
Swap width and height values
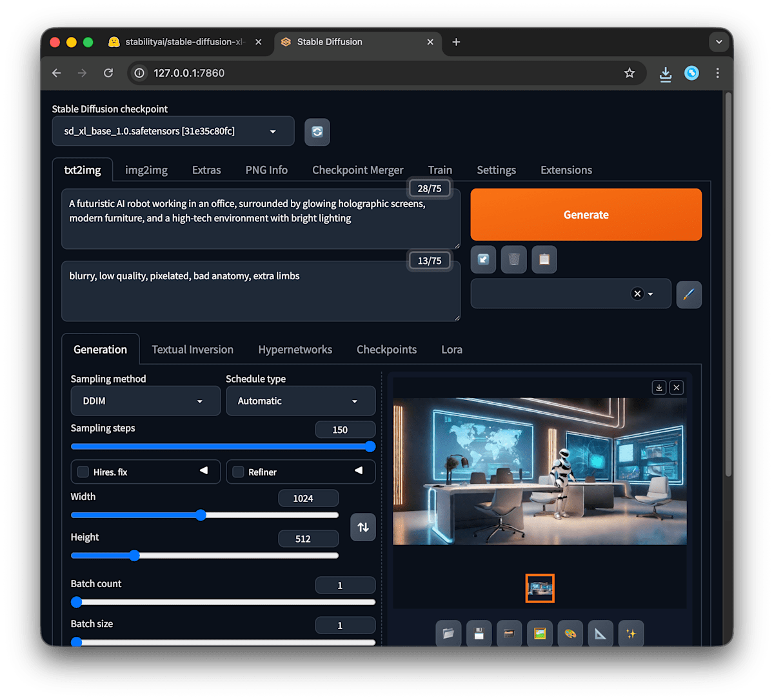tap(363, 527)
